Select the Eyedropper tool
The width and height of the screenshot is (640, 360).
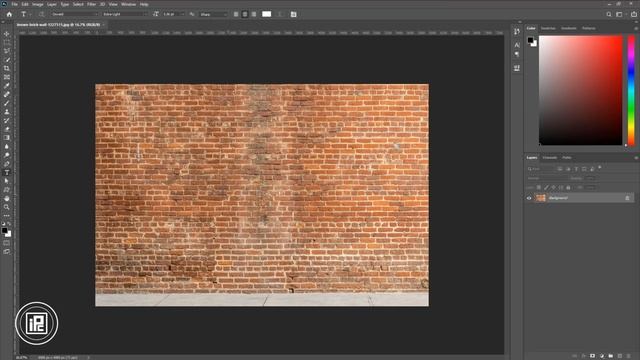pyautogui.click(x=7, y=86)
